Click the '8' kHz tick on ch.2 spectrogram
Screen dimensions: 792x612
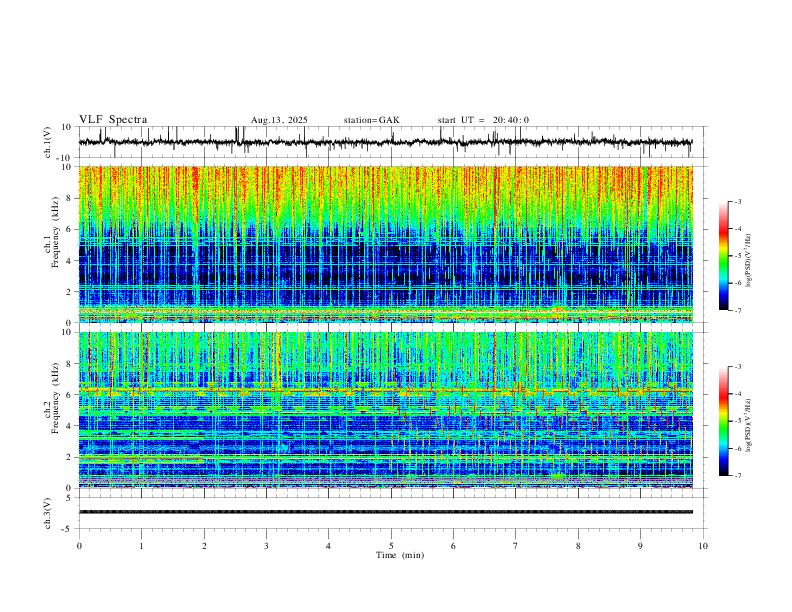[70, 364]
